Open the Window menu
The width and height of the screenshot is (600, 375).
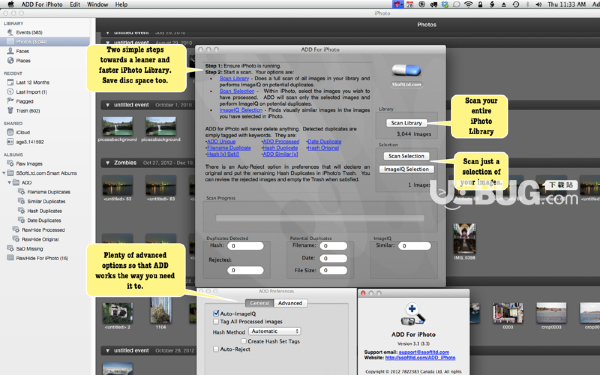coord(98,4)
